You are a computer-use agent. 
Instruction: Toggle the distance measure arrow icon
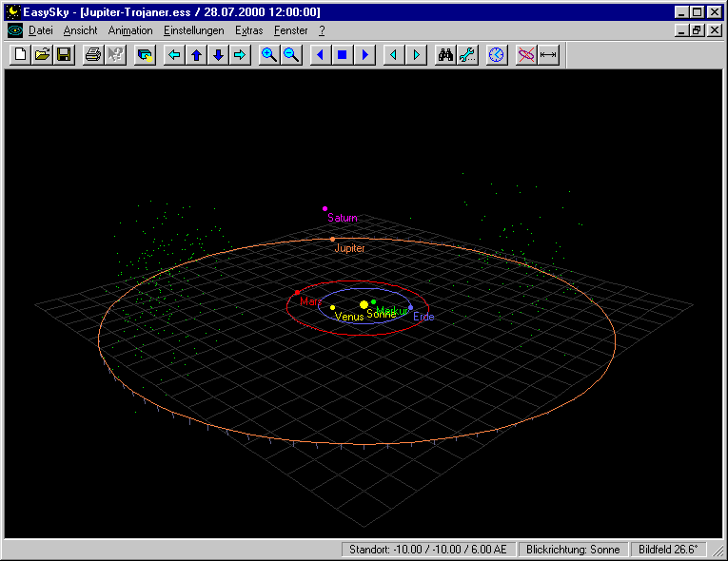coord(548,55)
